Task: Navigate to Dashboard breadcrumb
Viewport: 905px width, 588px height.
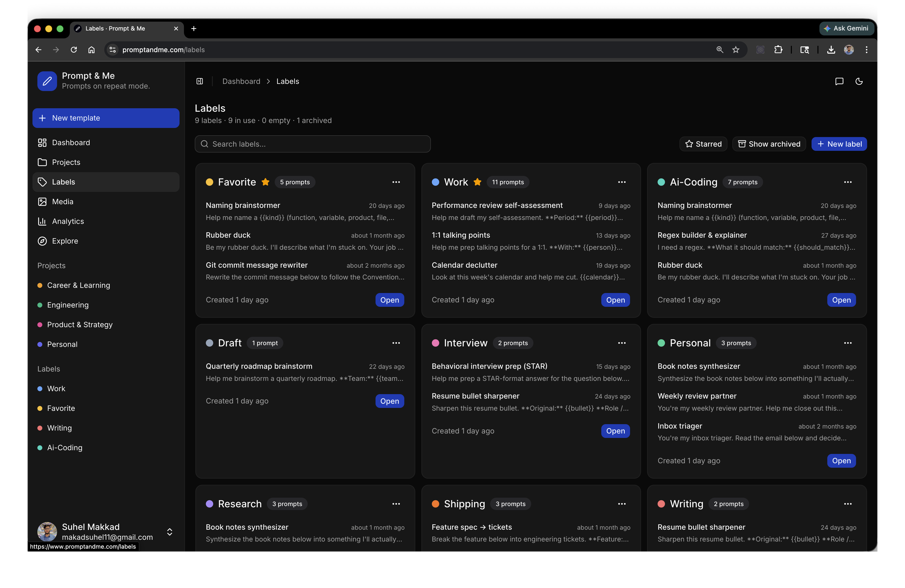Action: click(x=241, y=81)
